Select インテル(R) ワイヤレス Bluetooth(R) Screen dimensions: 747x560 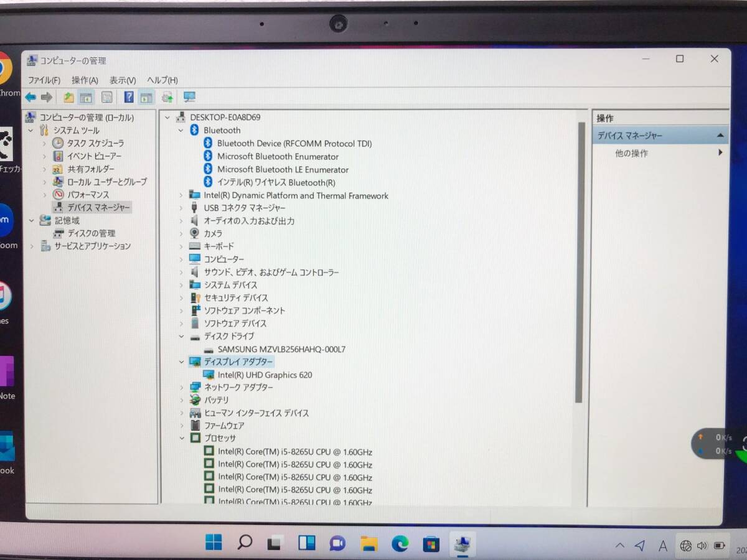(x=276, y=183)
